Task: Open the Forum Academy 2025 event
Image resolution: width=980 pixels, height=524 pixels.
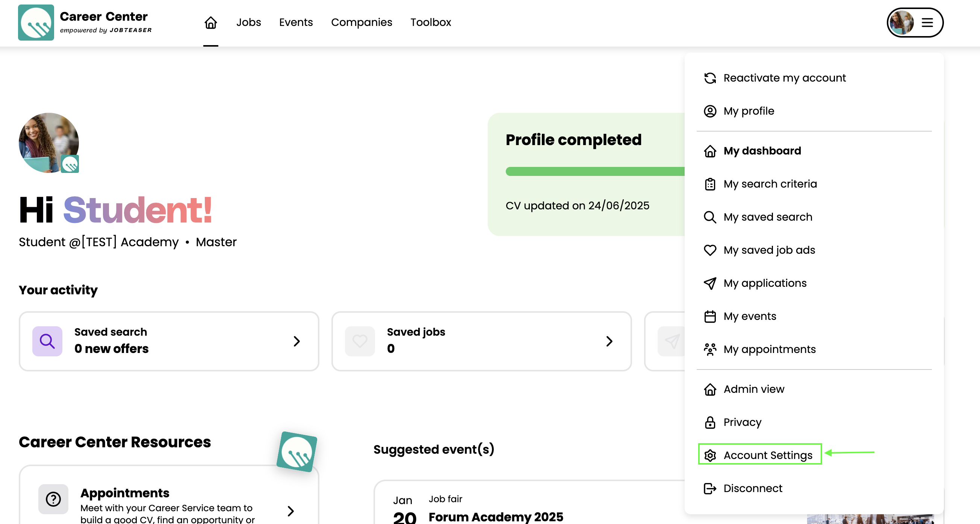Action: [496, 516]
